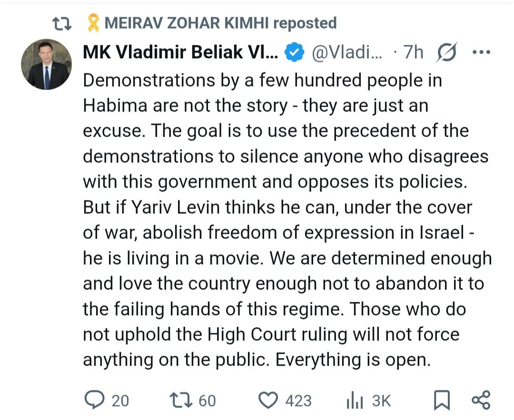Click the reply speech bubble icon
Image resolution: width=514 pixels, height=420 pixels.
94,400
